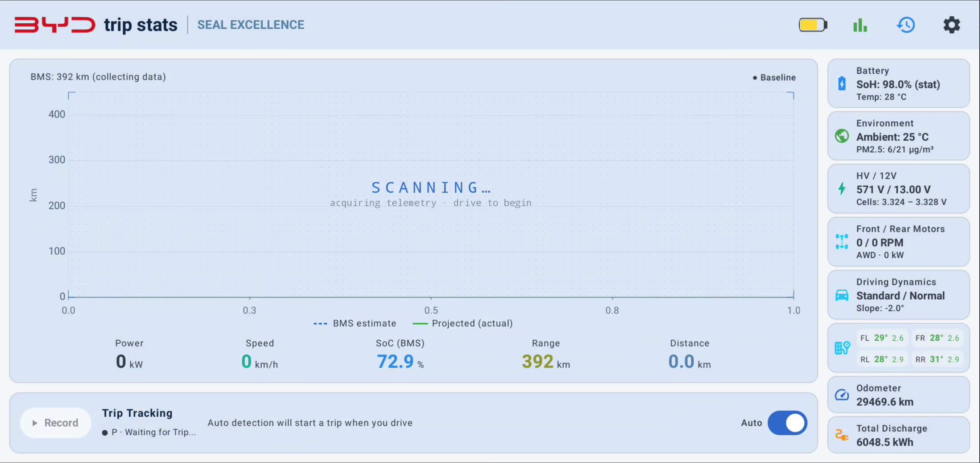The height and width of the screenshot is (463, 980).
Task: Select the RR tire 31° 2.9 tile
Action: (937, 359)
